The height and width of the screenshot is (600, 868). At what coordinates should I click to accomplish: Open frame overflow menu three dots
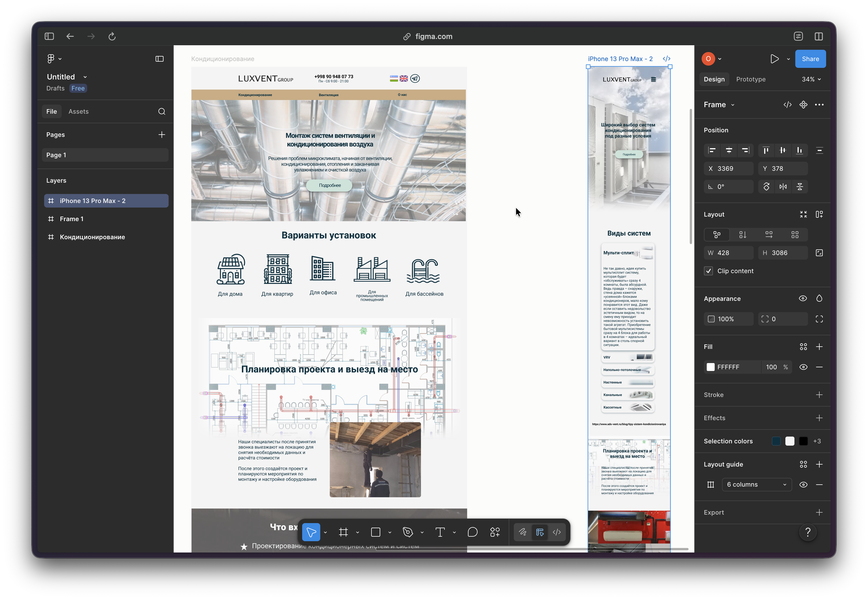click(819, 105)
